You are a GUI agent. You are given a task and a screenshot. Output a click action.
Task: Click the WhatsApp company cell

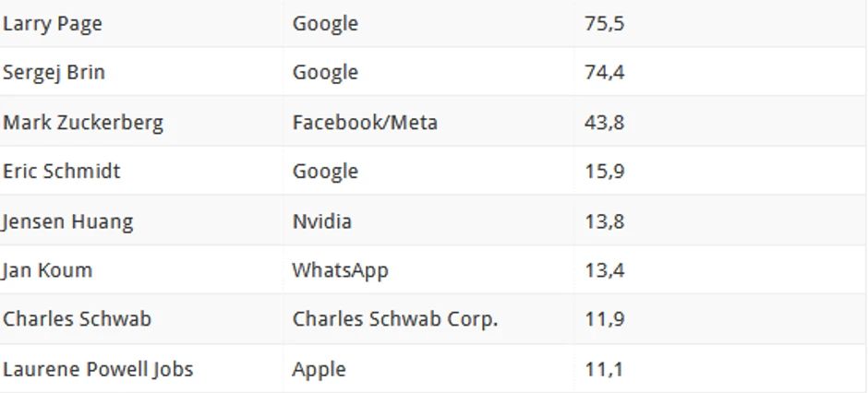[340, 270]
